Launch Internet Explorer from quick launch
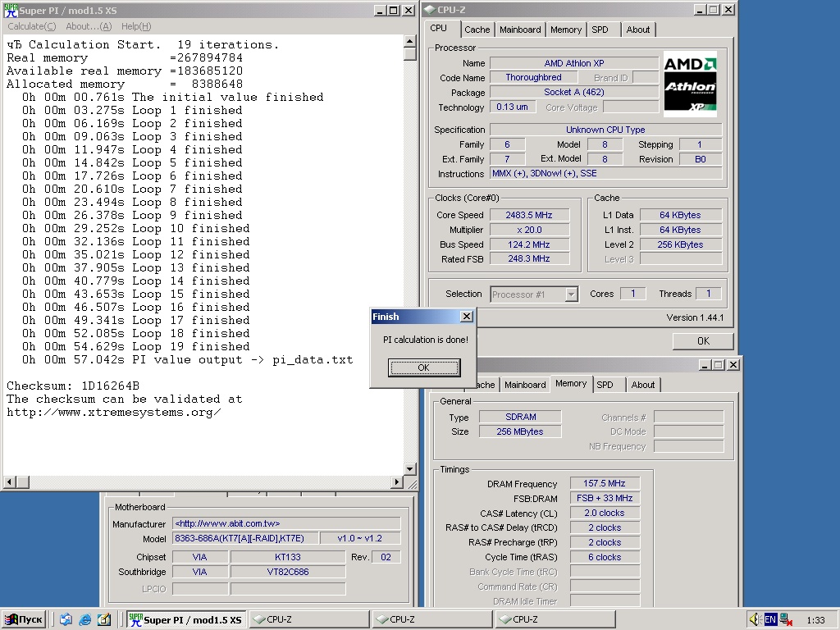The height and width of the screenshot is (630, 840). 84,620
